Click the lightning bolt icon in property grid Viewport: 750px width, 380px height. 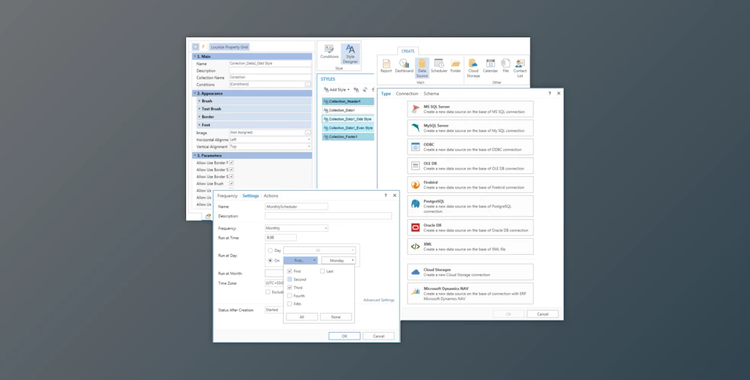[x=203, y=47]
